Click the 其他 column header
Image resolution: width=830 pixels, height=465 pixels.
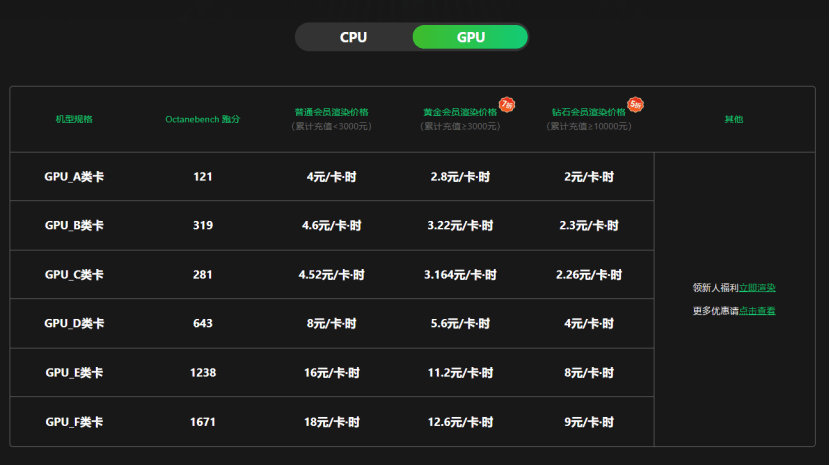pyautogui.click(x=734, y=119)
